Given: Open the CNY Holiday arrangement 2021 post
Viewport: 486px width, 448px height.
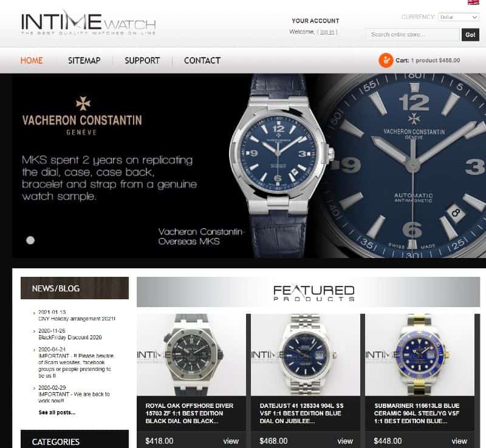Looking at the screenshot, I should click(x=77, y=319).
